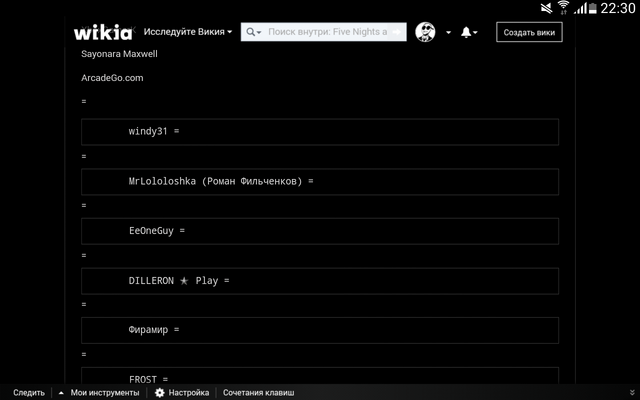
Task: Click the EeOneGuy = code block
Action: coord(320,231)
